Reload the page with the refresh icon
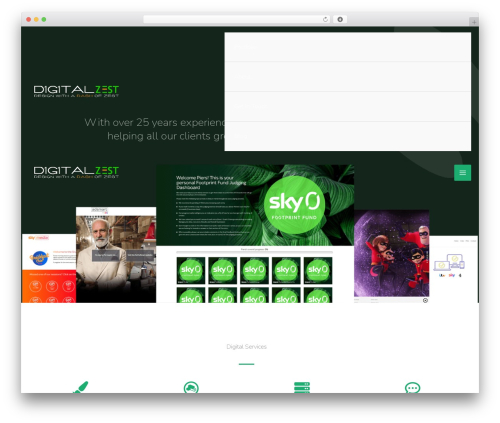 (325, 19)
